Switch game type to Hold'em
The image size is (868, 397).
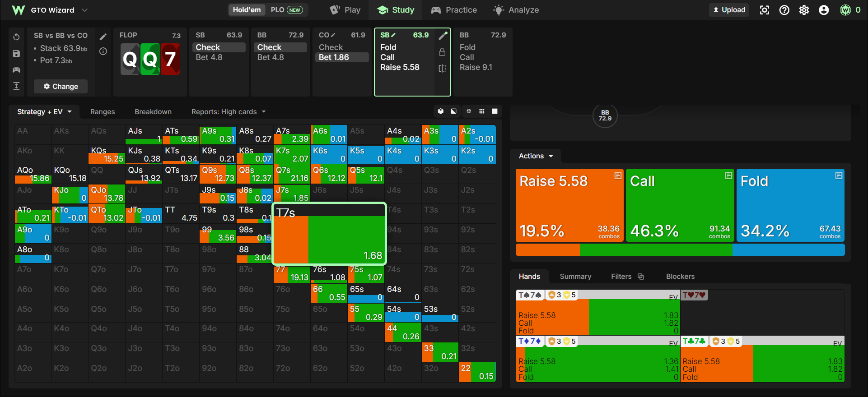pyautogui.click(x=247, y=10)
